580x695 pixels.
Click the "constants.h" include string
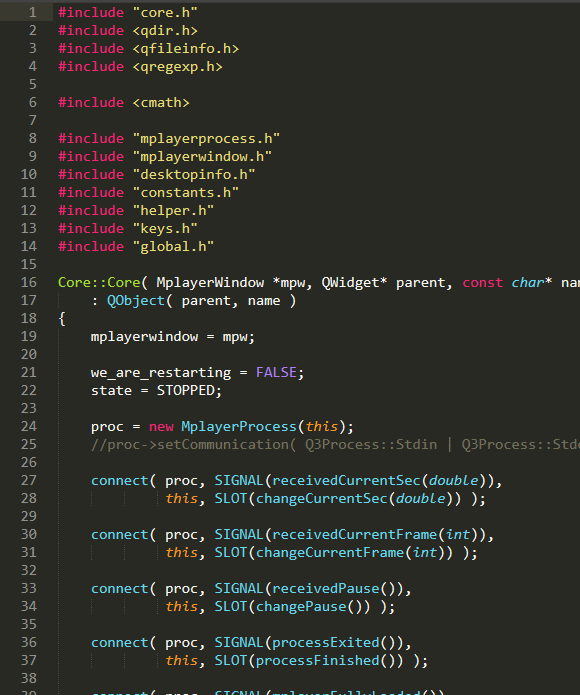(x=186, y=192)
